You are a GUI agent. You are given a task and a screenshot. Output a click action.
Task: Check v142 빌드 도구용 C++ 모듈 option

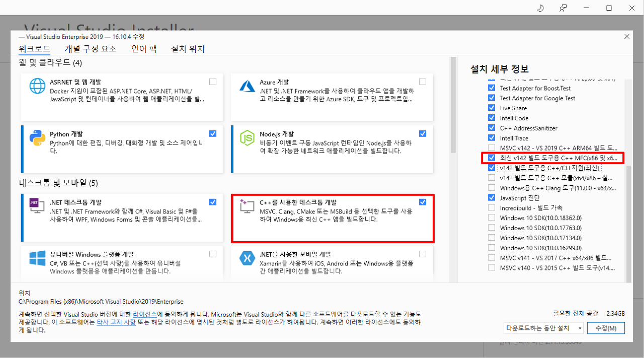coord(492,178)
